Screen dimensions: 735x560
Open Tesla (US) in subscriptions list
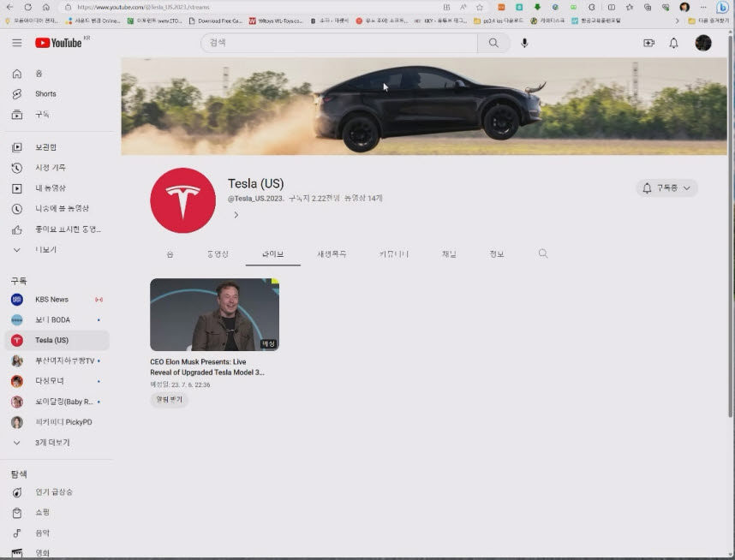(57, 340)
